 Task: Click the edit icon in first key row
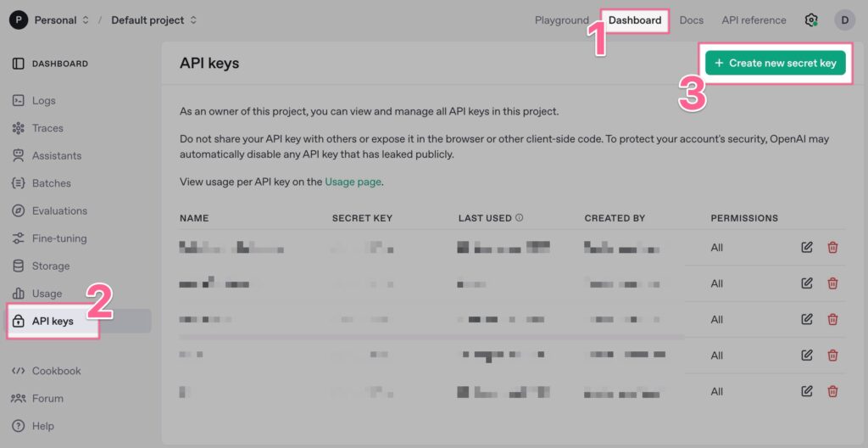(x=807, y=247)
